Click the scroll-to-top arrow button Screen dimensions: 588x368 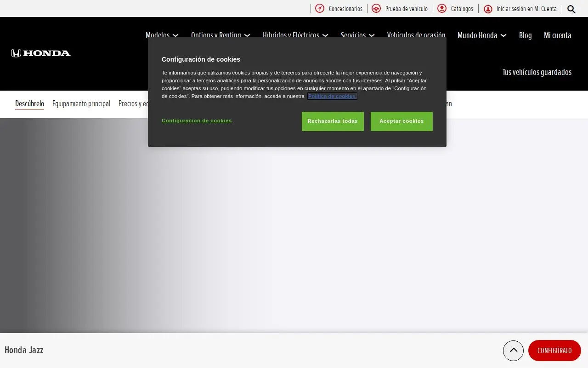coord(513,351)
